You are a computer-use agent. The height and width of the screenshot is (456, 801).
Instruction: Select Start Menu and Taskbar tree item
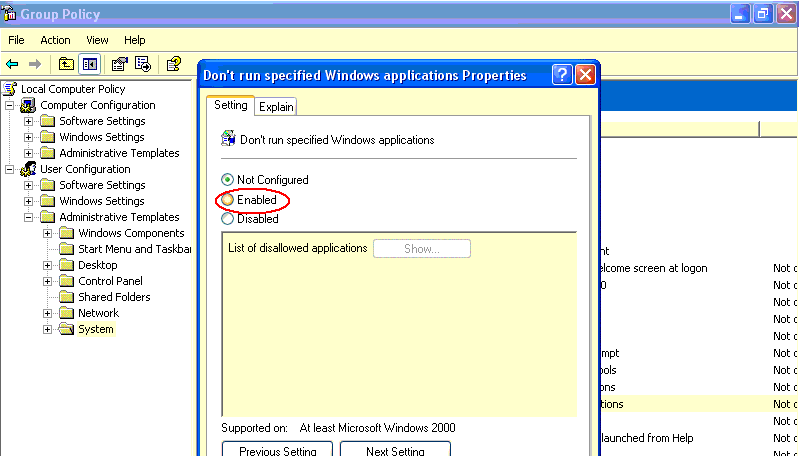(x=134, y=249)
